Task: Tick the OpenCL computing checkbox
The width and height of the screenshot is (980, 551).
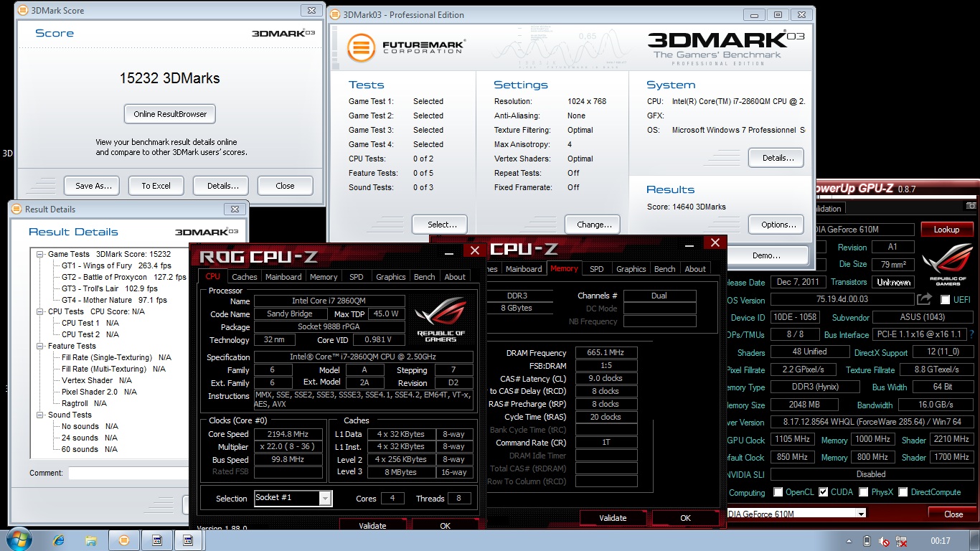Action: 778,492
